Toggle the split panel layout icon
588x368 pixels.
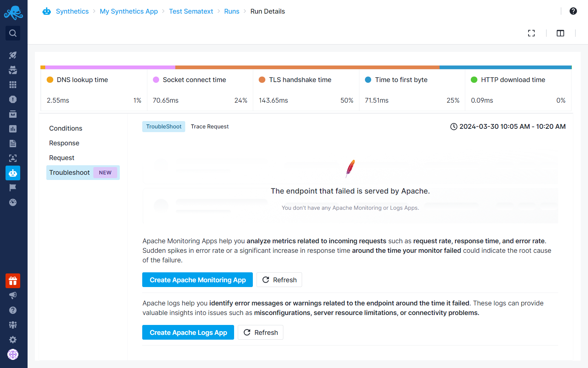tap(560, 33)
